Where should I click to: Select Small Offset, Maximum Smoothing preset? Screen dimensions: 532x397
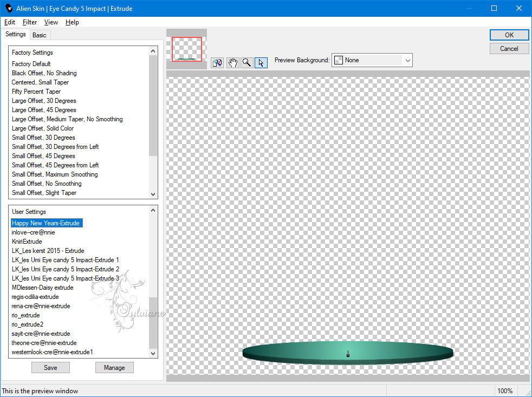(x=55, y=174)
